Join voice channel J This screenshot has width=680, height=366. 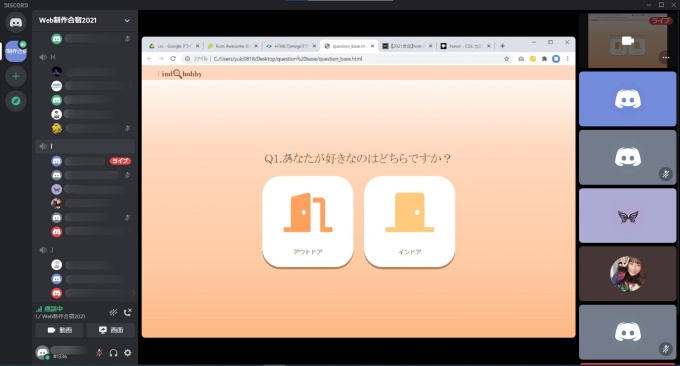tap(85, 250)
